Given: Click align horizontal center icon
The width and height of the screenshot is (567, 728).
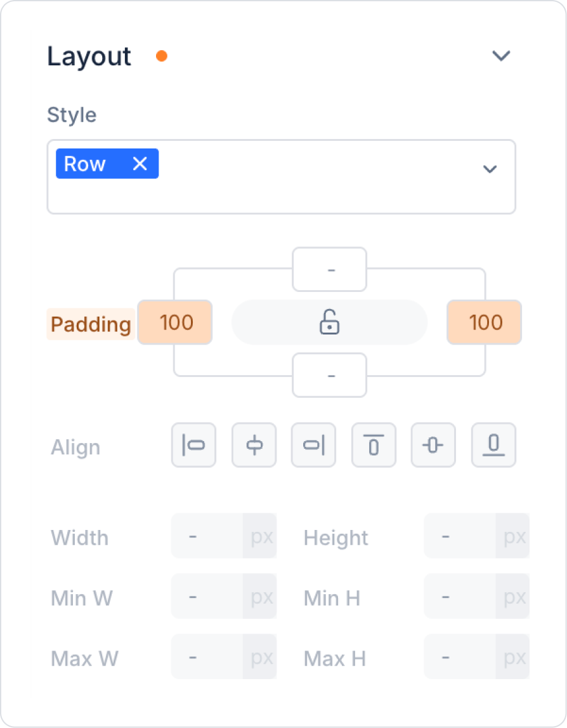Looking at the screenshot, I should 254,446.
